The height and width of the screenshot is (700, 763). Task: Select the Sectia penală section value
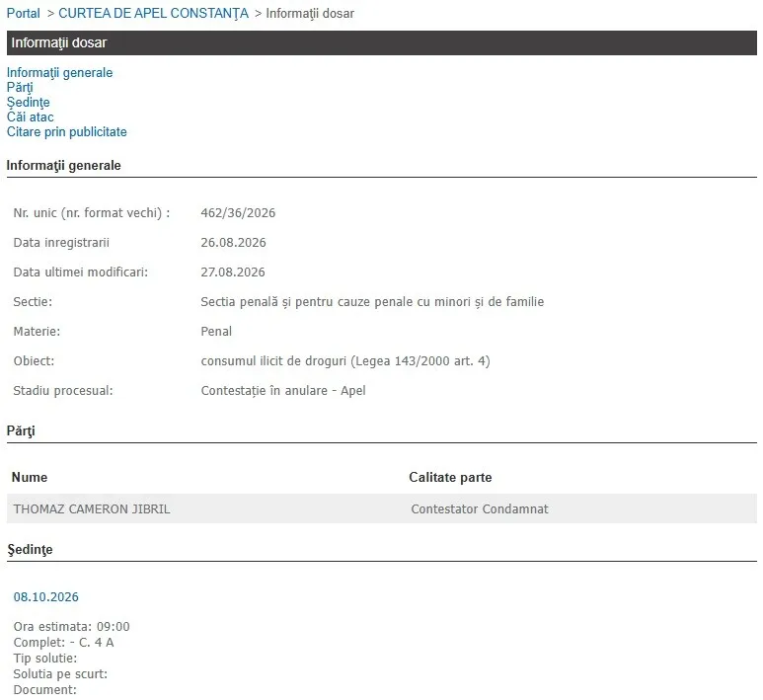click(372, 302)
